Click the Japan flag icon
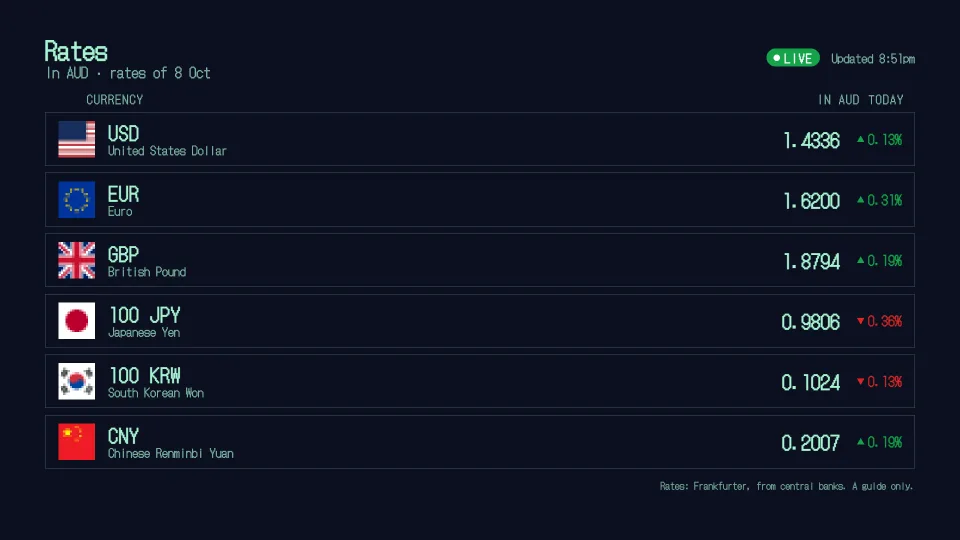 77,321
